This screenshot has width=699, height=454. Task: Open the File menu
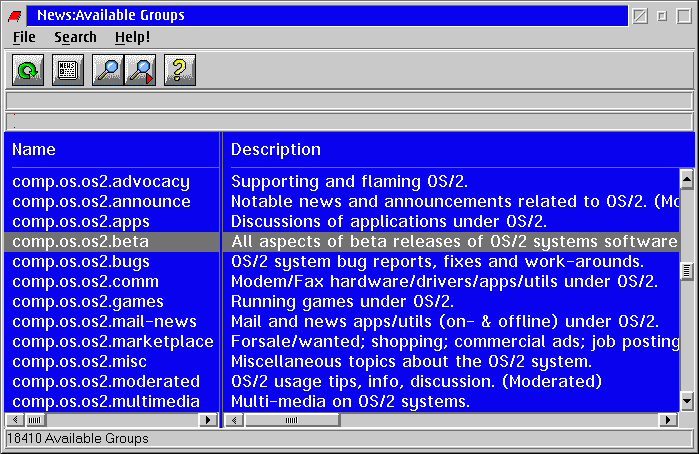pos(24,37)
